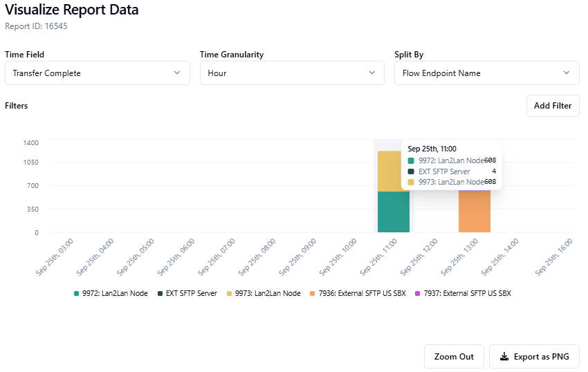Click the purple legend swatch for 7937

point(417,293)
